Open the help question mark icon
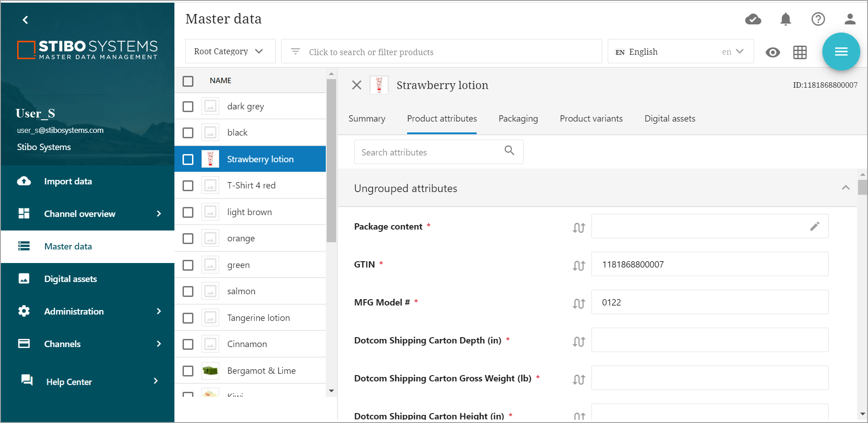 [818, 19]
